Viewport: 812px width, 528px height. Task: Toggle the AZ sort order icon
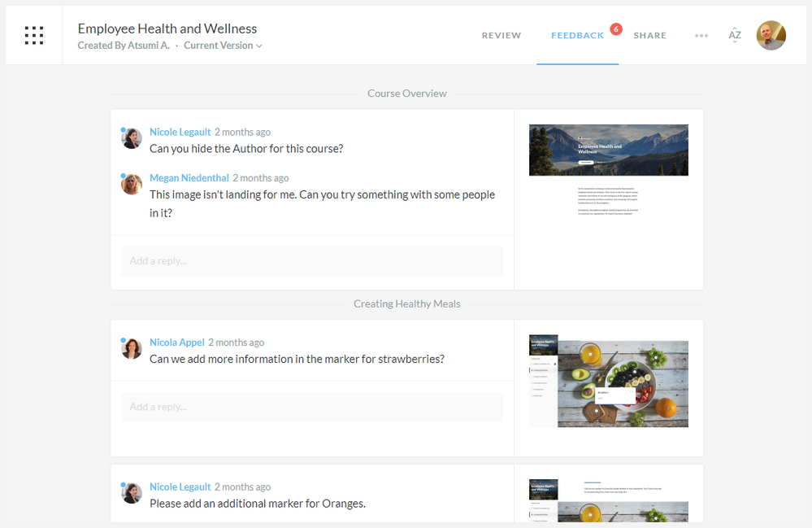coord(734,35)
